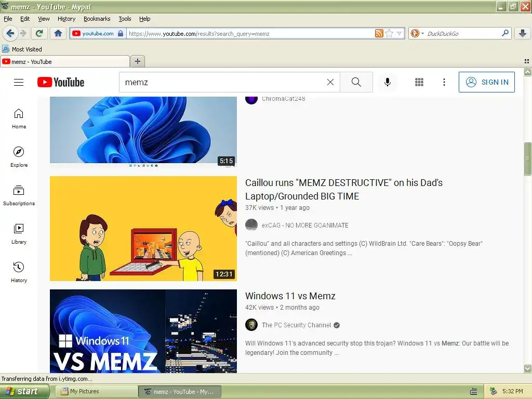Click the Windows start button

[x=24, y=392]
